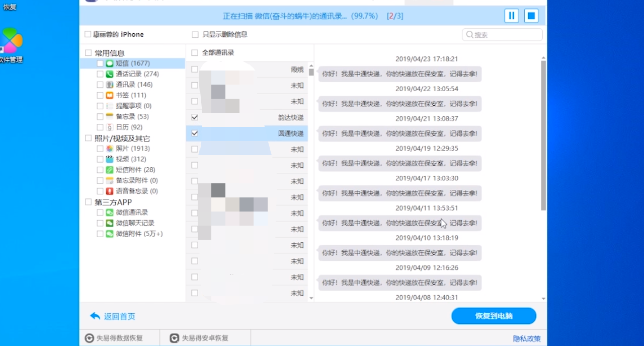The image size is (644, 346).
Task: Select the 备忘录附件 icon
Action: 110,180
